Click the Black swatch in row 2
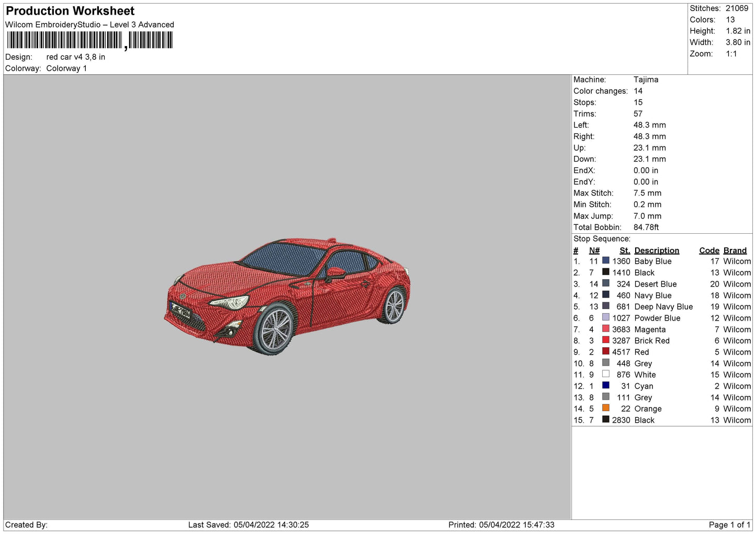 [x=605, y=272]
